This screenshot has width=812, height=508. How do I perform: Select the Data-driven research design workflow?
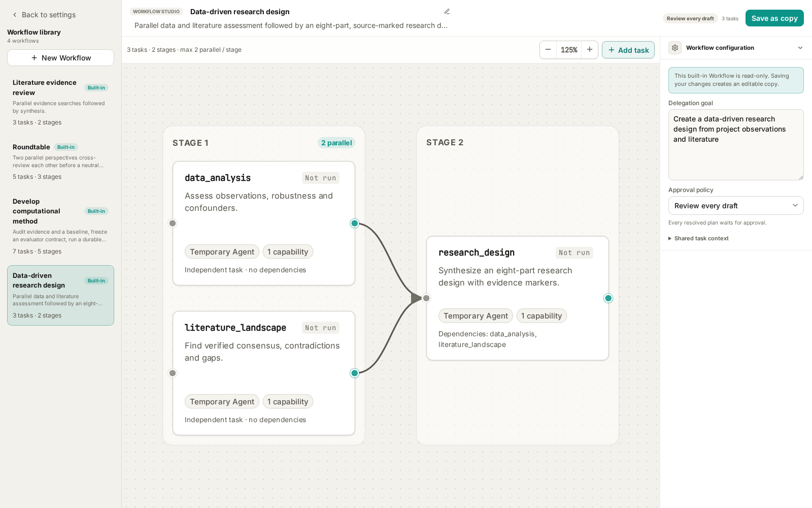click(x=60, y=295)
